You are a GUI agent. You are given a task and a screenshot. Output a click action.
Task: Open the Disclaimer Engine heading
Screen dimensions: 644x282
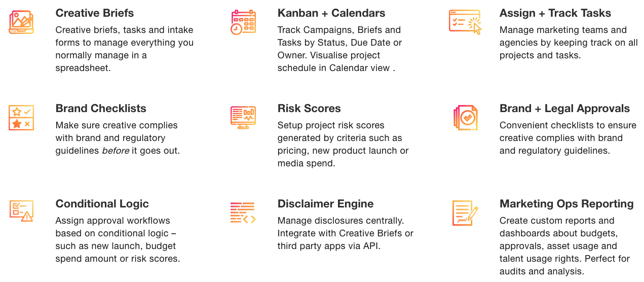coord(326,204)
